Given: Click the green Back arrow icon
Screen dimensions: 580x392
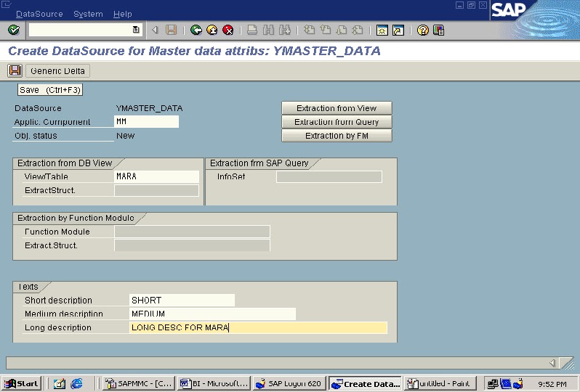Looking at the screenshot, I should [x=196, y=30].
